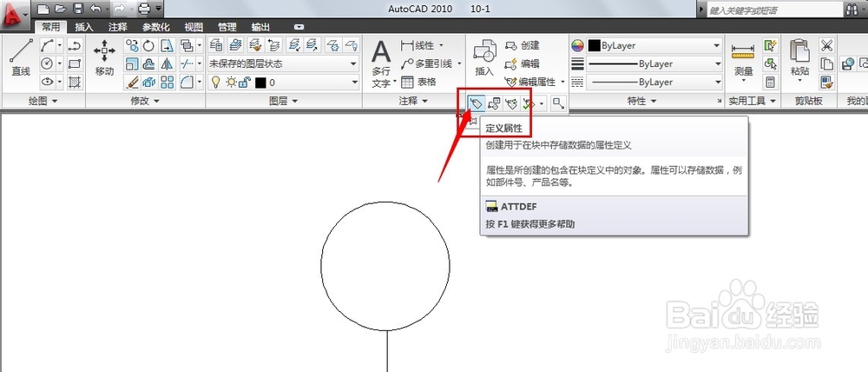This screenshot has width=868, height=372.
Task: Switch to the View (视图) ribbon tab
Action: tap(194, 27)
